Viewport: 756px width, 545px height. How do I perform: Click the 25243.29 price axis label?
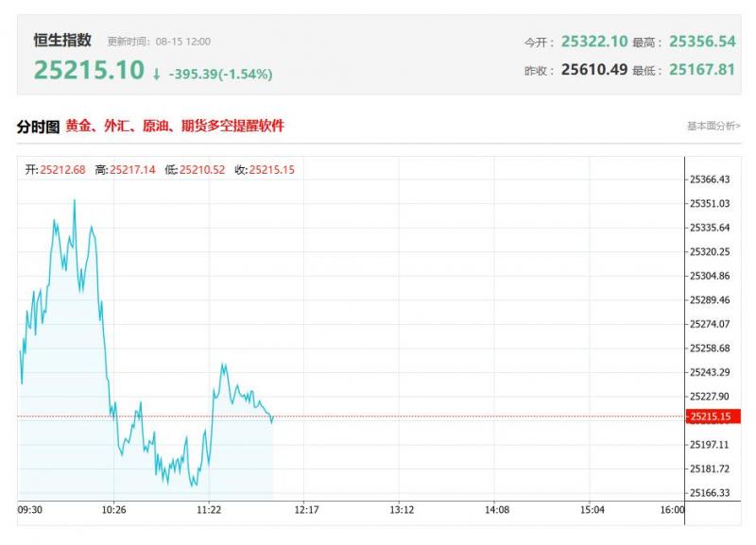coord(710,372)
